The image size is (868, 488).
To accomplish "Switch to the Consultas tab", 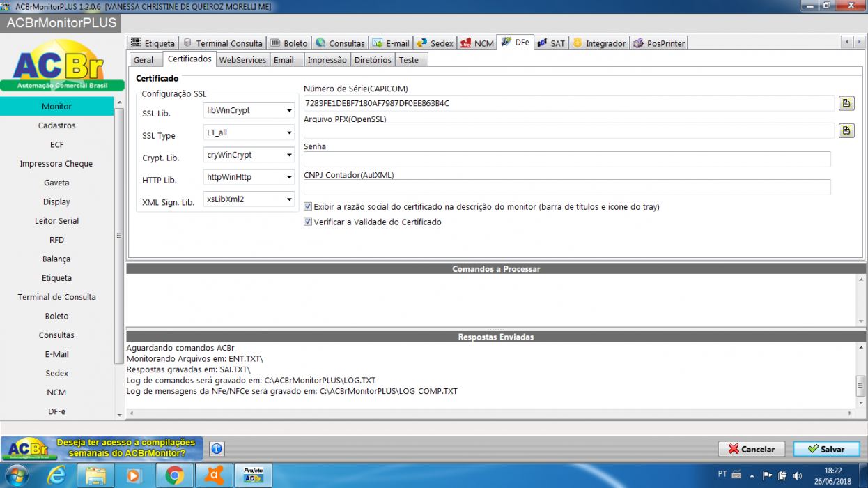I will click(x=340, y=43).
